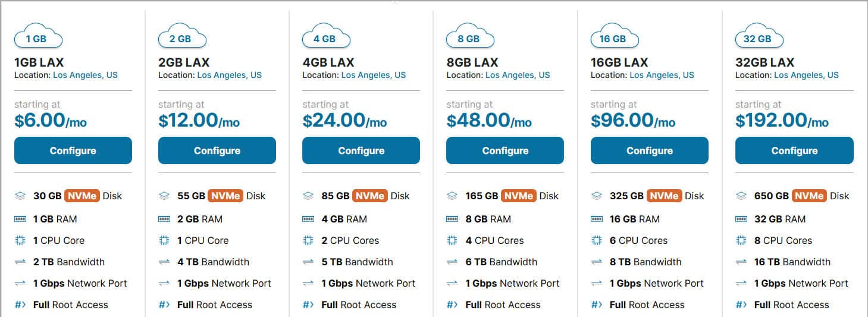Click the 8 GB cloud icon
The height and width of the screenshot is (317, 868).
[x=470, y=37]
